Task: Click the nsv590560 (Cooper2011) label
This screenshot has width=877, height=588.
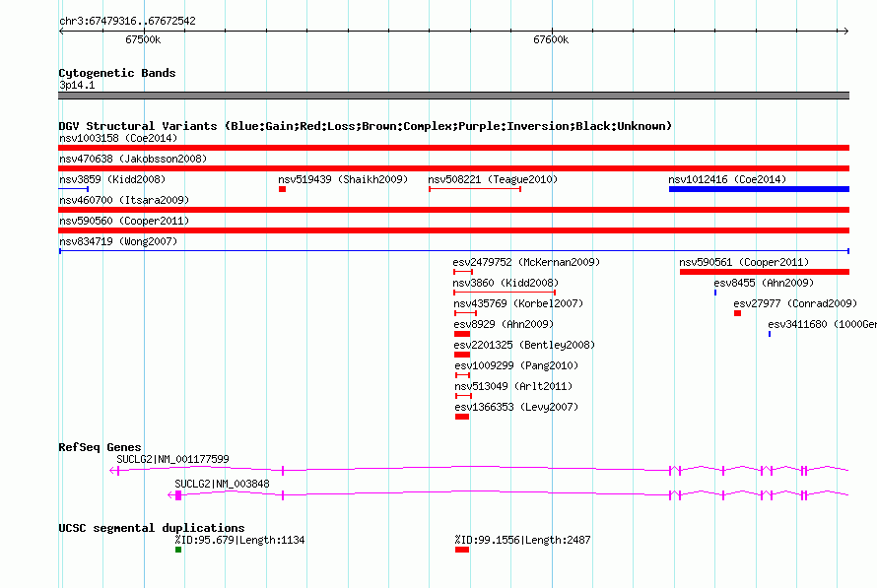Action: (124, 221)
